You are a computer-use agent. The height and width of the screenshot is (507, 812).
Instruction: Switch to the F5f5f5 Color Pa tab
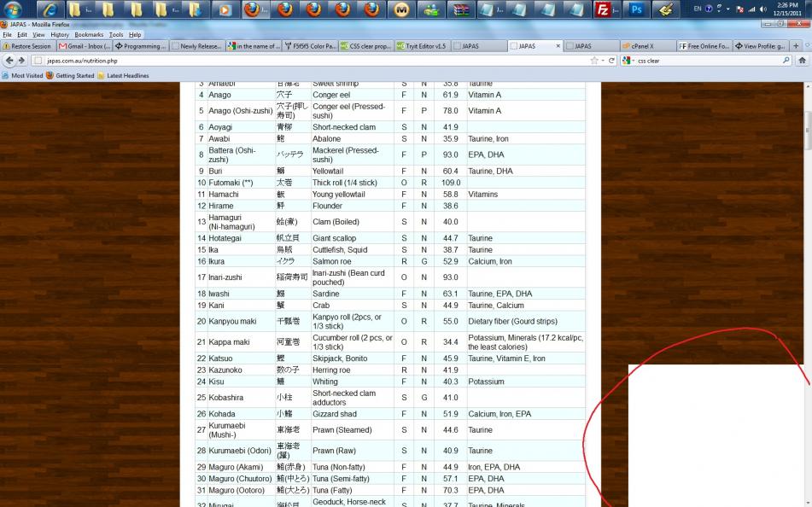point(310,46)
